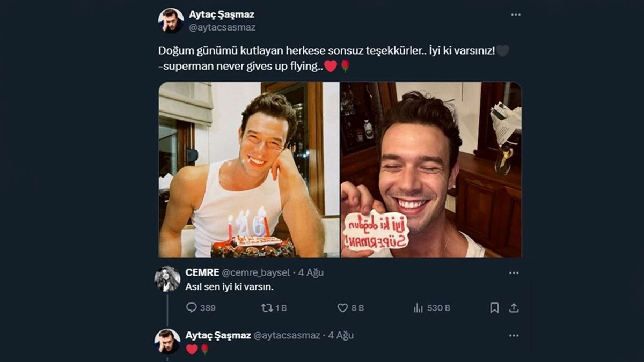View analytics icon showing 530 B
Viewport: 644px width, 362px height.
pyautogui.click(x=419, y=307)
